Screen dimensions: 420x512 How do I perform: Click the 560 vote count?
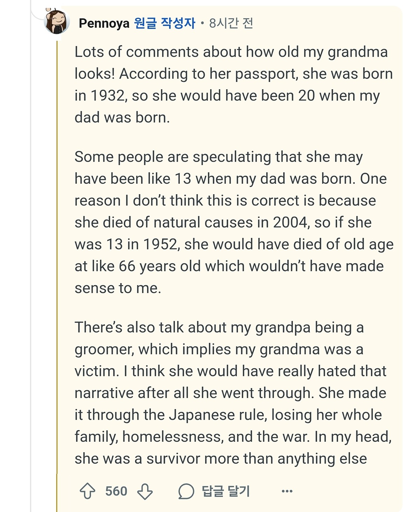click(116, 491)
